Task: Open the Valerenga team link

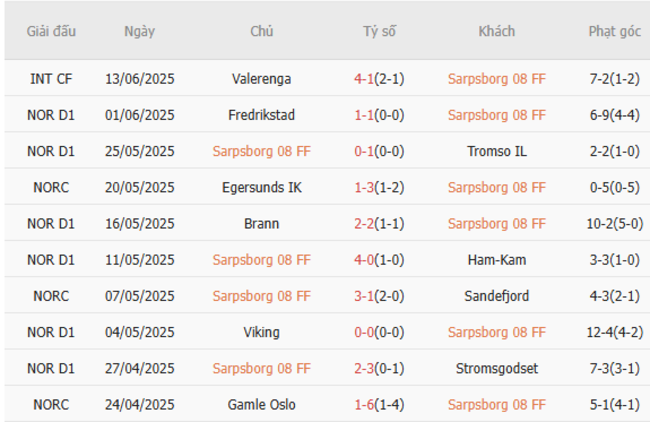Action: tap(261, 79)
